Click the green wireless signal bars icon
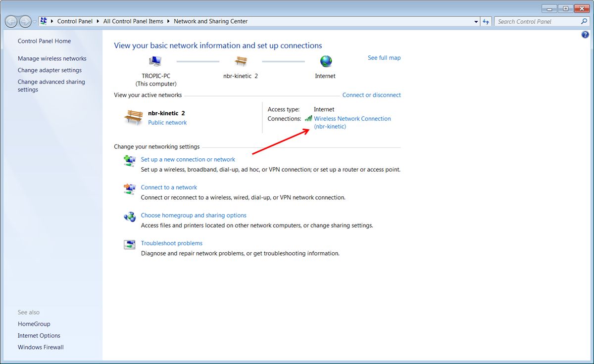This screenshot has width=594, height=364. 308,119
